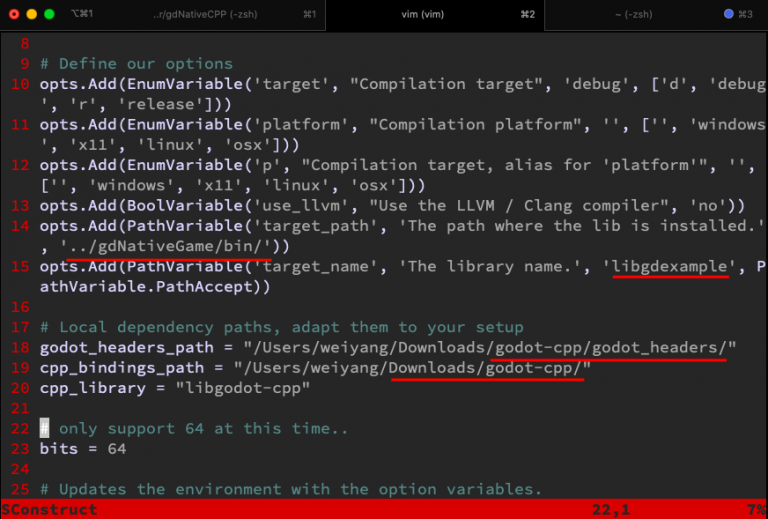Click the highlighted # cursor on line 22
Screen dimensions: 768x519
(45, 428)
